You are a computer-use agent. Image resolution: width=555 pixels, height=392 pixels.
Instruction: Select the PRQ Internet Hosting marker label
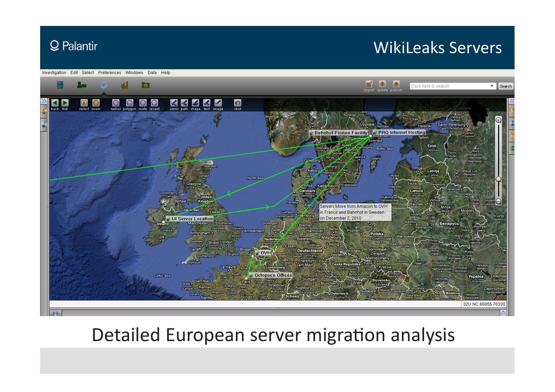(x=399, y=132)
